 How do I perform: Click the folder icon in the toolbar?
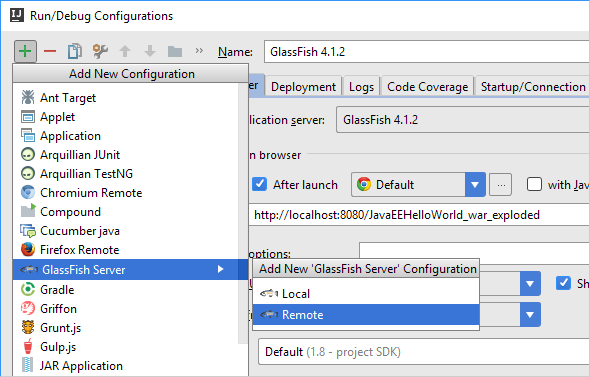175,52
